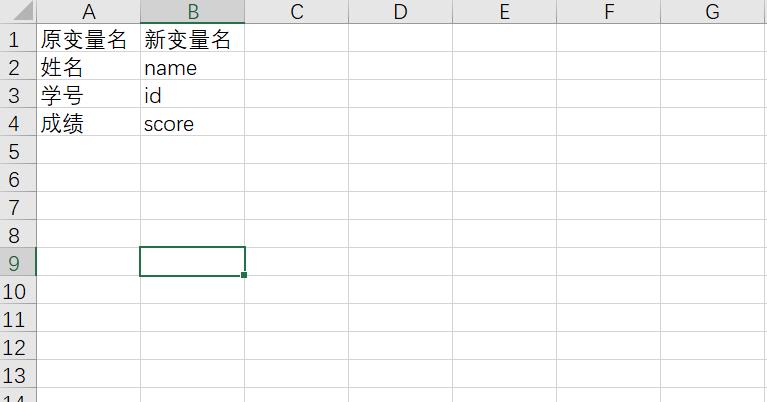Click the cell containing 成绩
The height and width of the screenshot is (402, 767).
(x=89, y=122)
